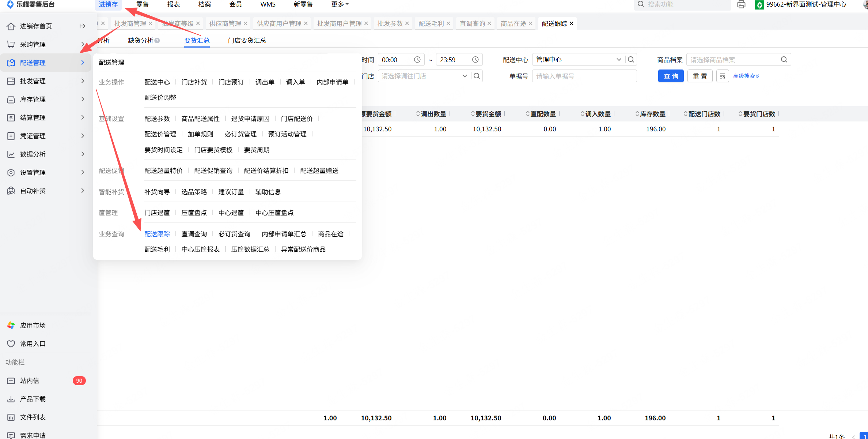
Task: Open 站内信 mail icon in sidebar
Action: [x=11, y=380]
